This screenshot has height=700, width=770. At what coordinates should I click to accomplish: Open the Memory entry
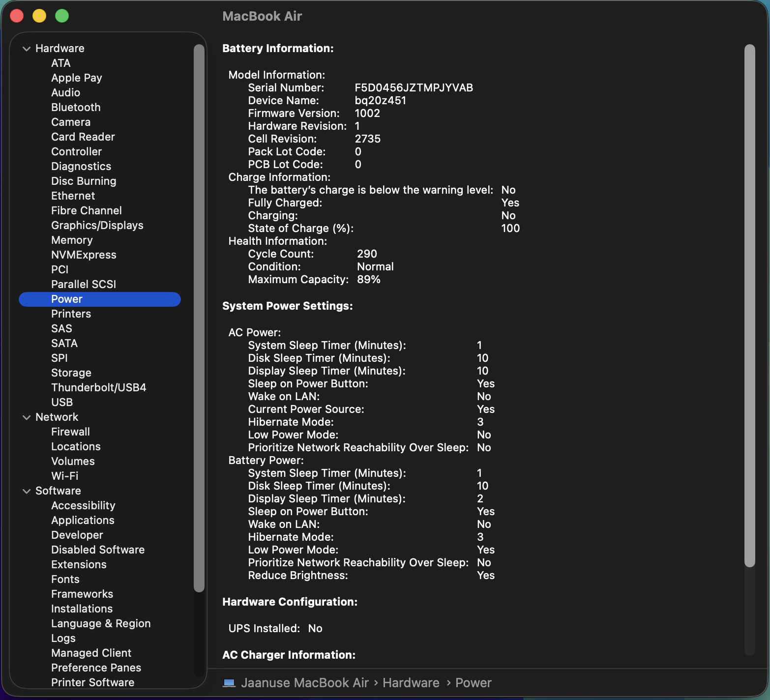72,240
